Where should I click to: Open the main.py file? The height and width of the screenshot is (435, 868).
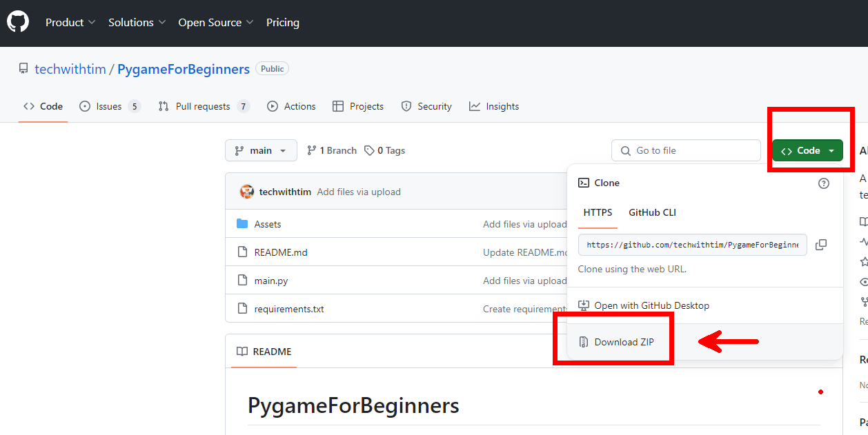[x=271, y=281]
